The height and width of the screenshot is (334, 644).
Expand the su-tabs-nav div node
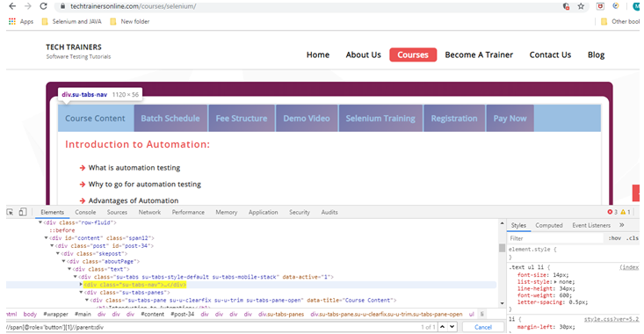coord(81,284)
